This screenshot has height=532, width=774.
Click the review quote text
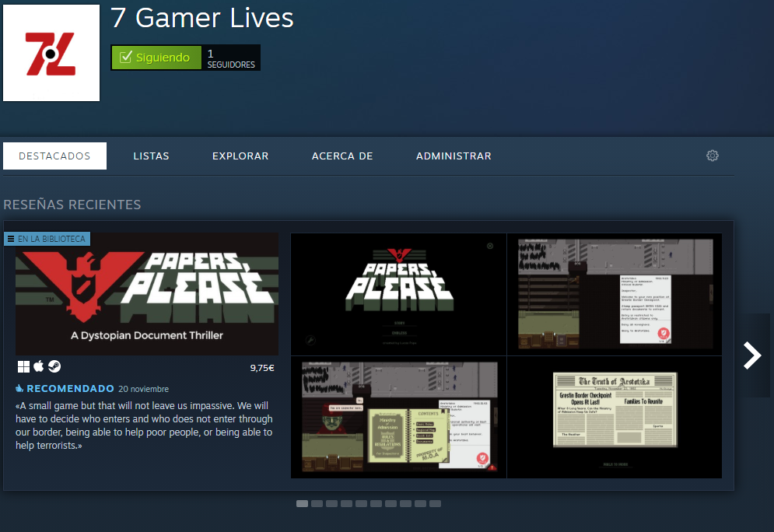click(144, 425)
